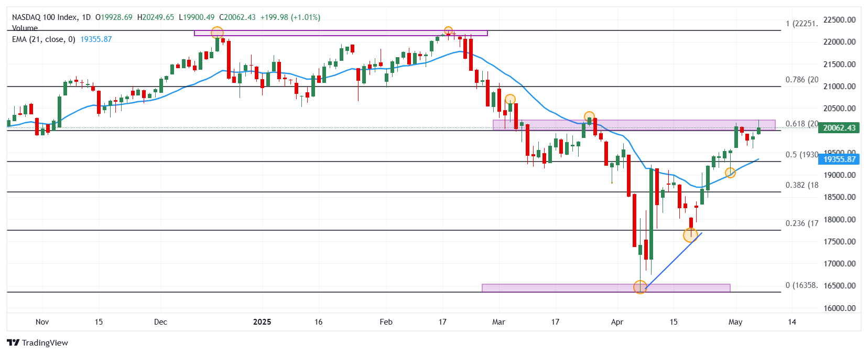868x354 pixels.
Task: Select the Volume indicator label
Action: tap(25, 28)
